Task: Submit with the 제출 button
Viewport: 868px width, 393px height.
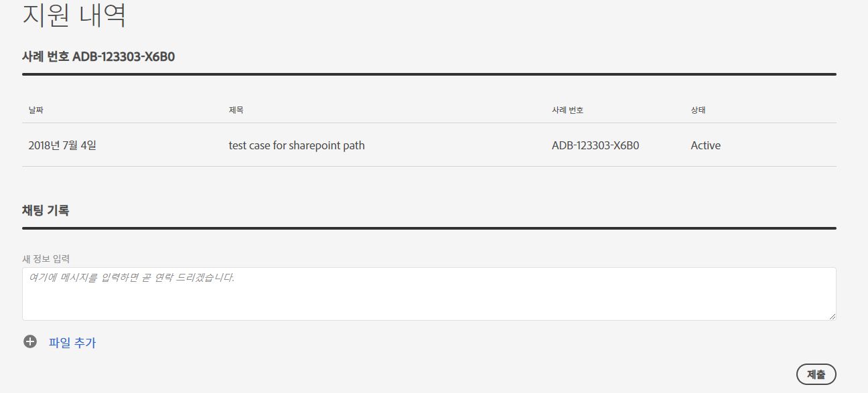Action: (816, 374)
